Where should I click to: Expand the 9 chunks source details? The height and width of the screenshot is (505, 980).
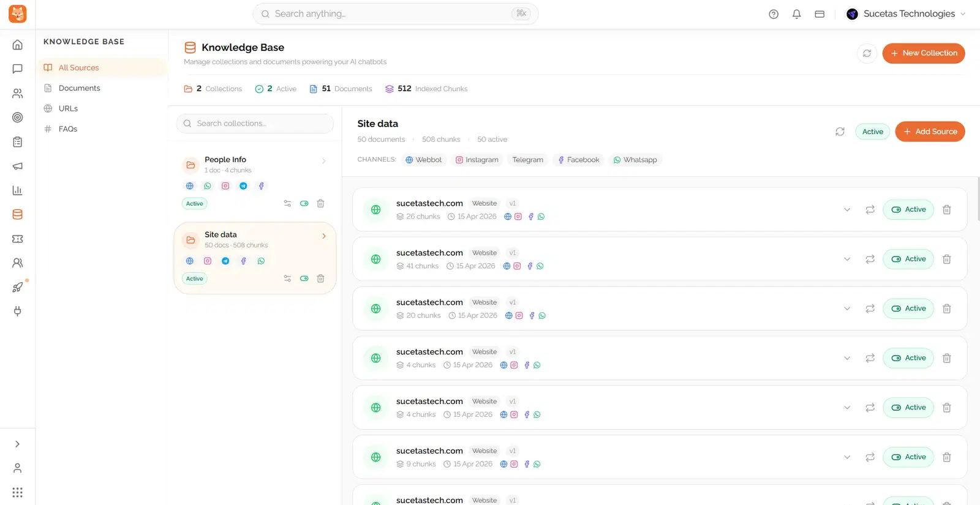coord(847,457)
